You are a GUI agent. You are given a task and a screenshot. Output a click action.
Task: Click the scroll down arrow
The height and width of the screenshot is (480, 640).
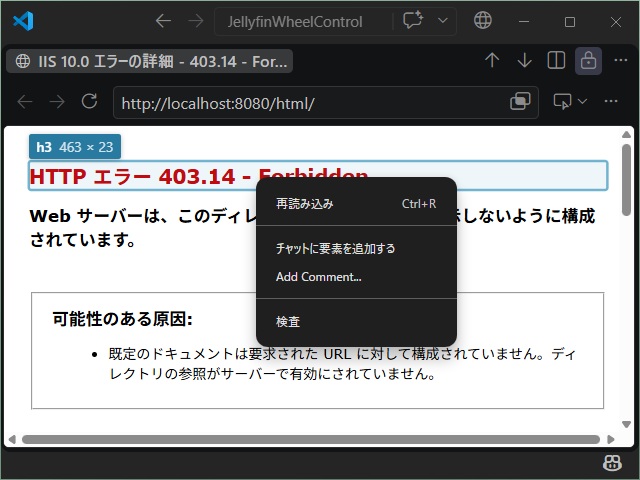pos(627,424)
